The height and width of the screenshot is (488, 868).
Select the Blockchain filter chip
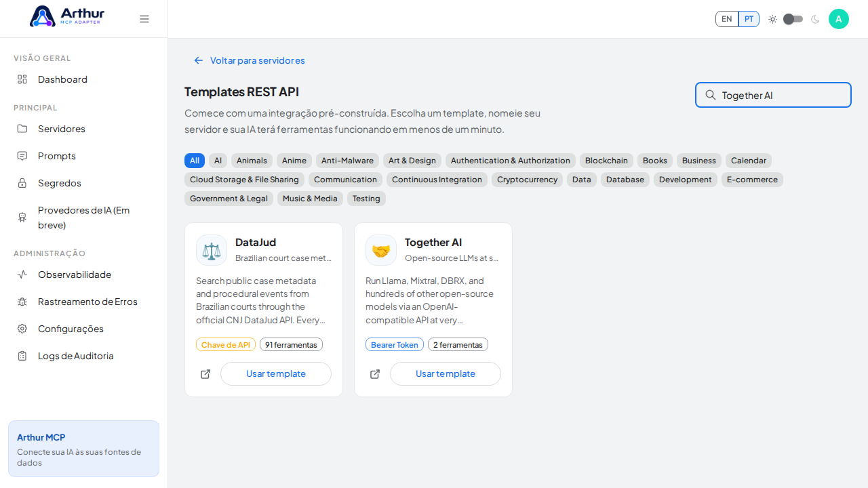point(606,161)
